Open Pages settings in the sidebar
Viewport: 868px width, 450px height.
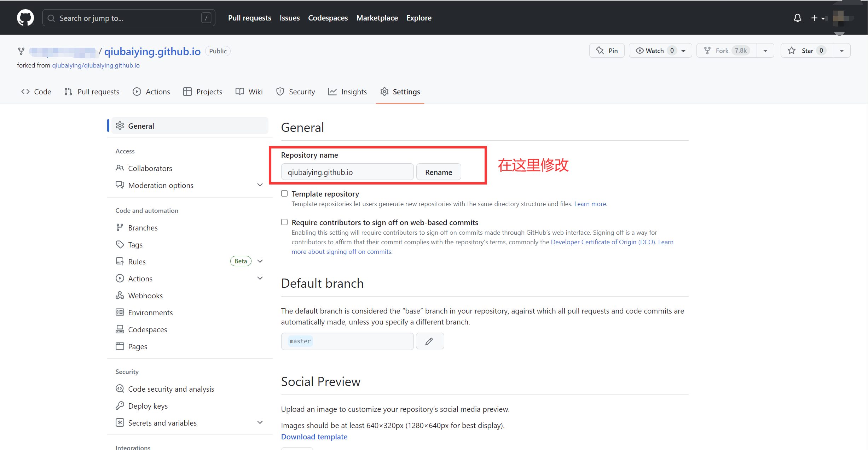click(138, 346)
